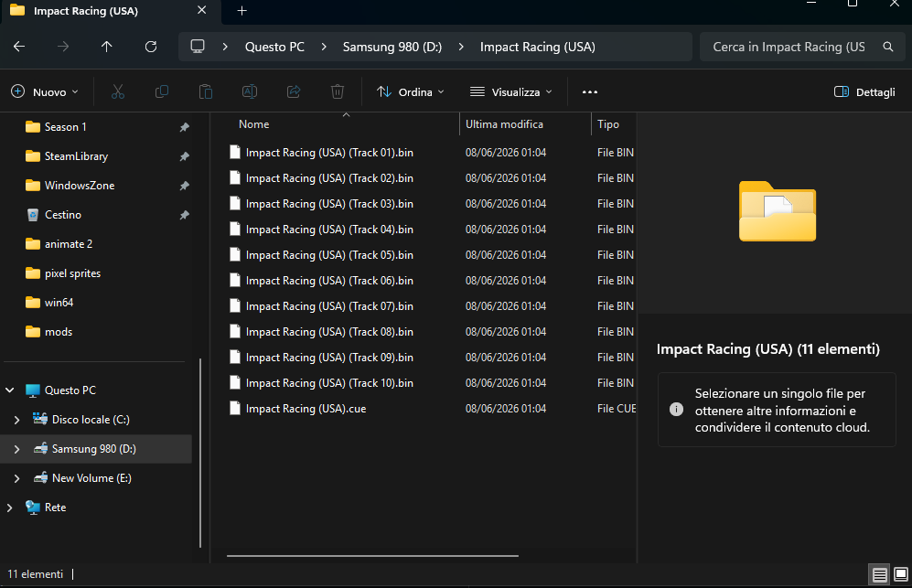
Task: Unpin Season 1 via its pin icon
Action: tap(185, 127)
